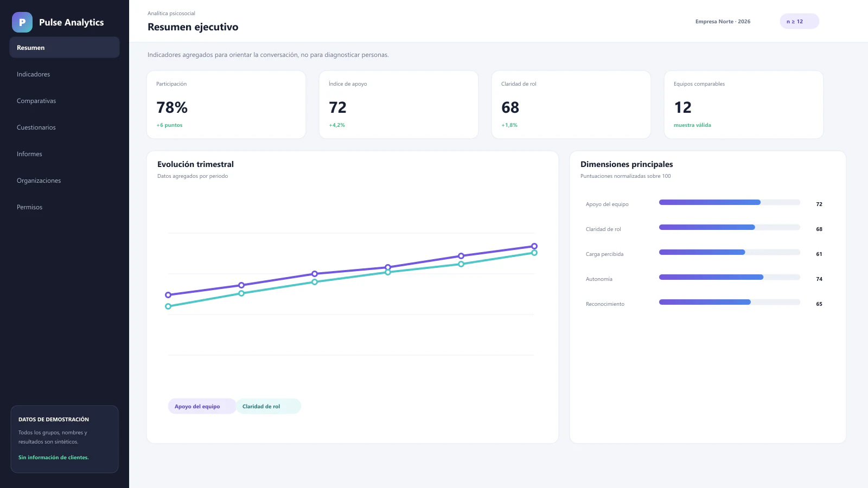Click the last purple data point on chart
The image size is (868, 488).
pos(534,246)
